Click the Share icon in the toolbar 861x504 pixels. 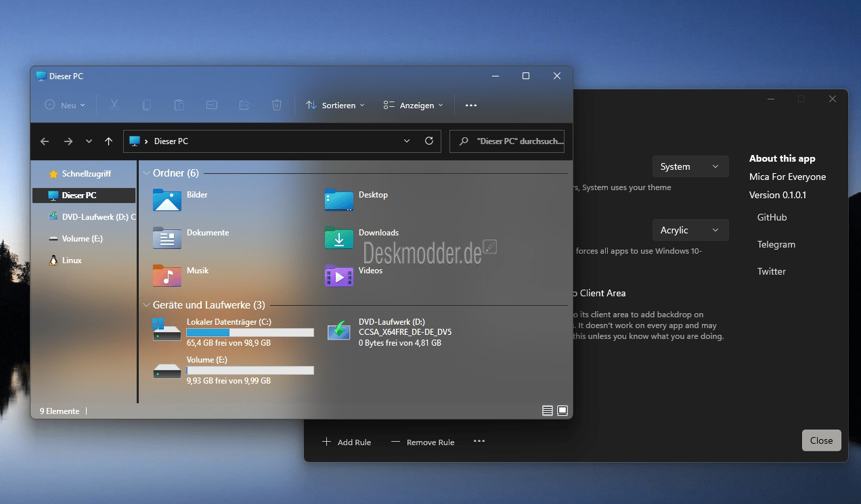point(244,105)
